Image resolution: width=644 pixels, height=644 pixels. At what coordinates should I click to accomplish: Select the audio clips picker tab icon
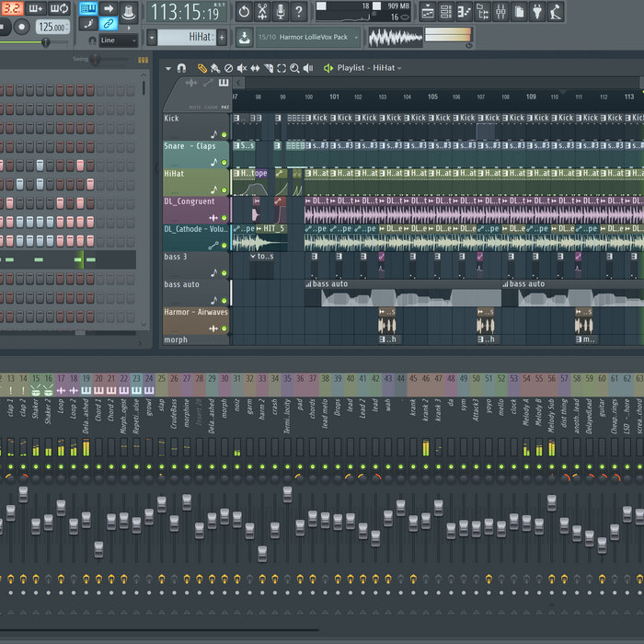tap(191, 84)
